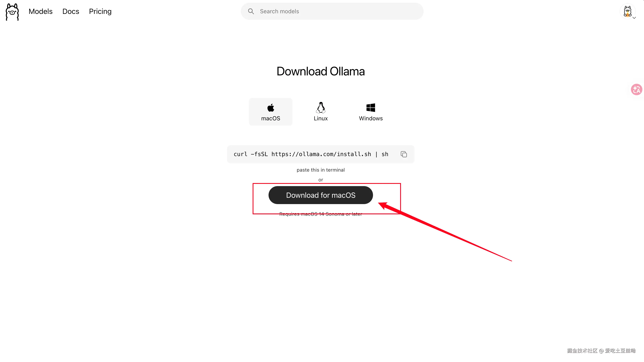The width and height of the screenshot is (644, 362).
Task: Go to the Pricing page
Action: (100, 11)
